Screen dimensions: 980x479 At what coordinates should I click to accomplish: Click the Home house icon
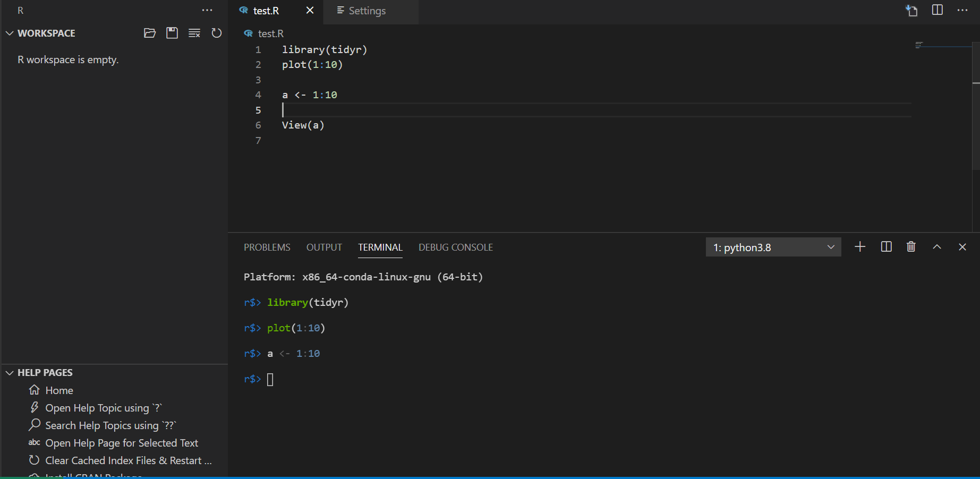point(35,390)
